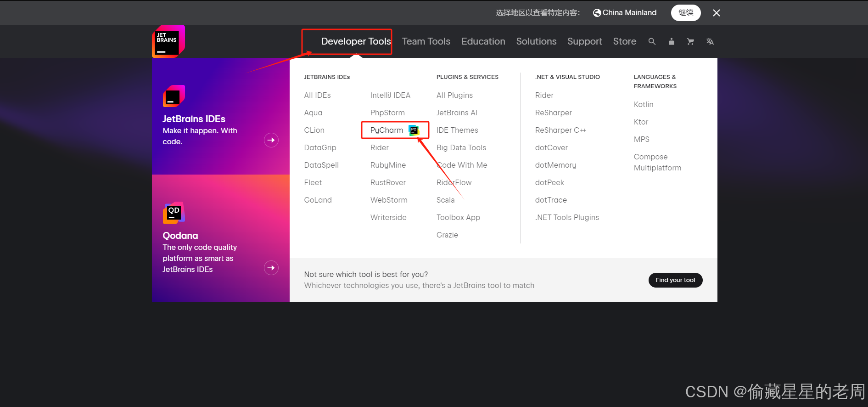The image size is (868, 407).
Task: Open the Big Data Tools link
Action: pyautogui.click(x=461, y=148)
